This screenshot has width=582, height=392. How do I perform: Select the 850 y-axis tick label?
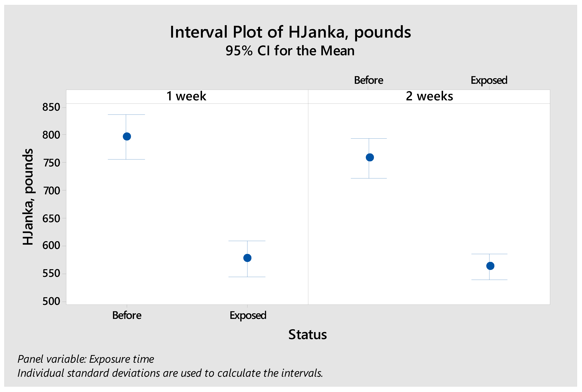[x=51, y=107]
